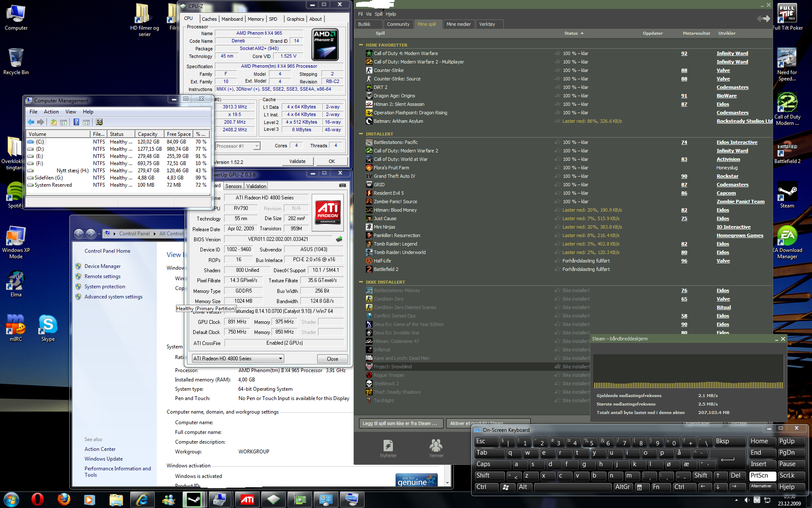The width and height of the screenshot is (812, 508).
Task: Open the Recycle Bin desktop icon
Action: click(16, 61)
